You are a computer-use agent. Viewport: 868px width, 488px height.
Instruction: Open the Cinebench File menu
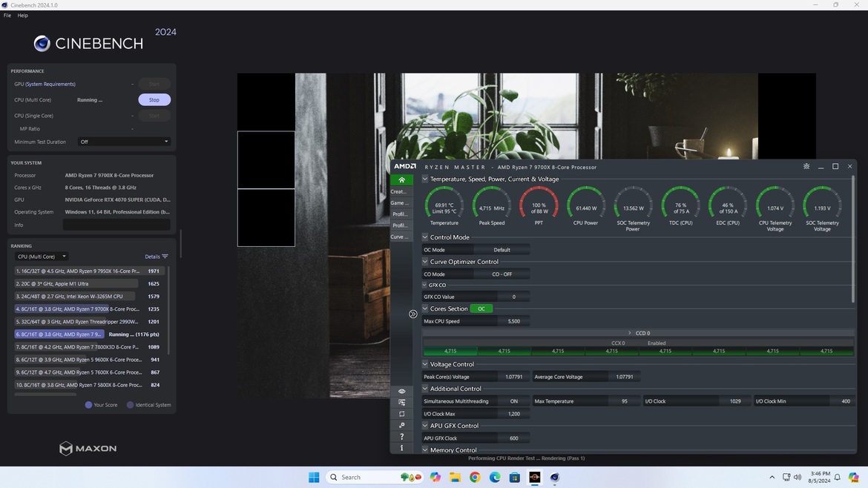7,16
